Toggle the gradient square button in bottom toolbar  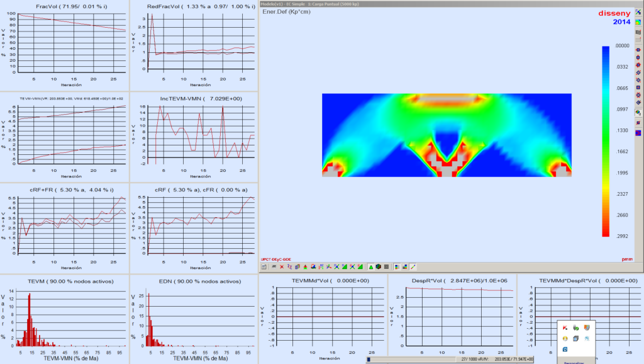[404, 266]
